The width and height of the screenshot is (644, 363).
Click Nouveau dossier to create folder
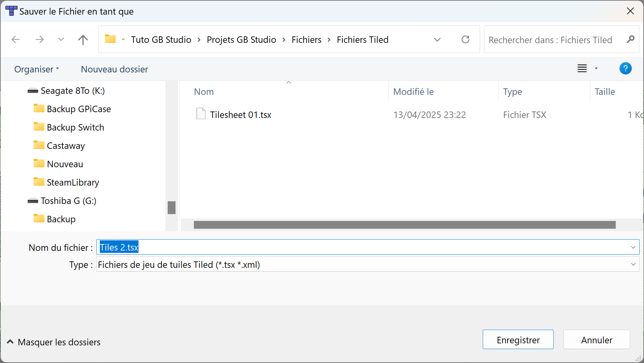click(114, 69)
